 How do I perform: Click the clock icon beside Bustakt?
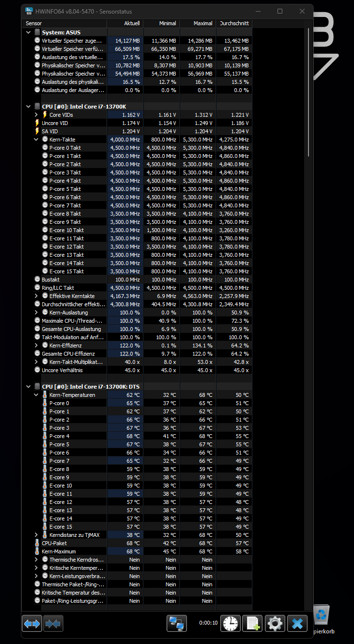click(x=37, y=280)
